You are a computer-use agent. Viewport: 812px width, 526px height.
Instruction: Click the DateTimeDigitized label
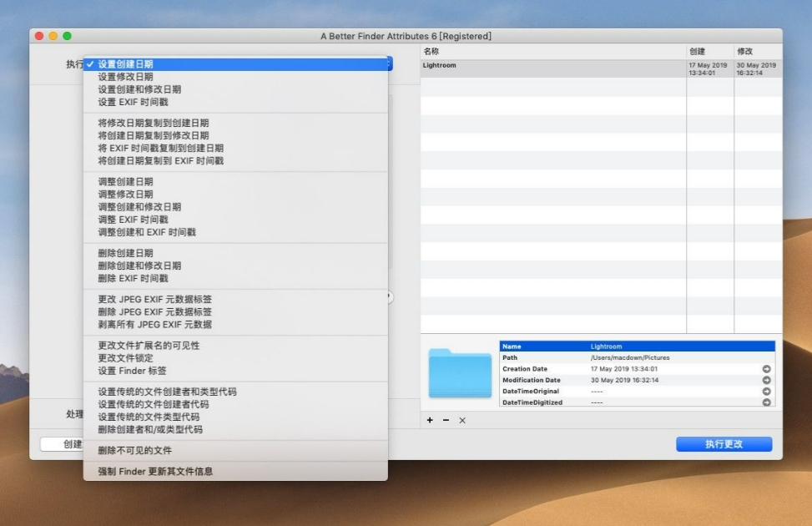[532, 402]
